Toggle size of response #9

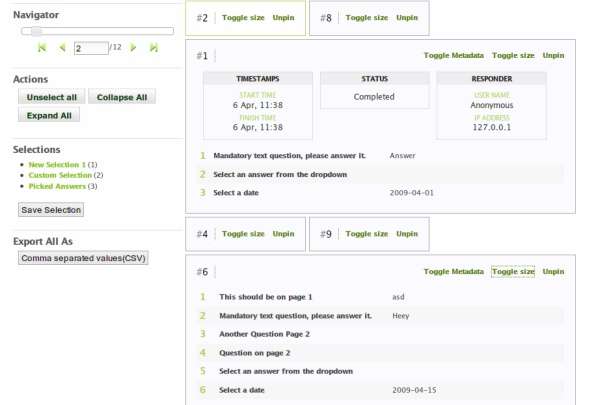[x=366, y=234]
